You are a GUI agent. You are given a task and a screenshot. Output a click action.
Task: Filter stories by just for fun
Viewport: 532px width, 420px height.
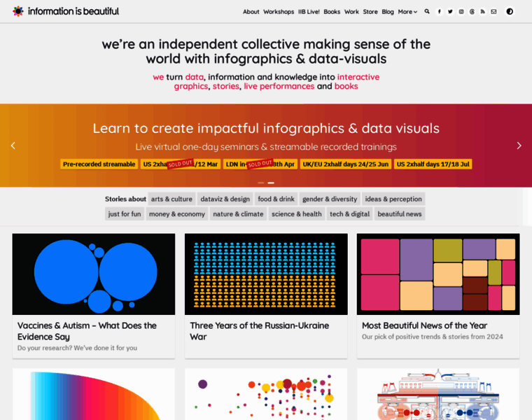[x=125, y=214]
